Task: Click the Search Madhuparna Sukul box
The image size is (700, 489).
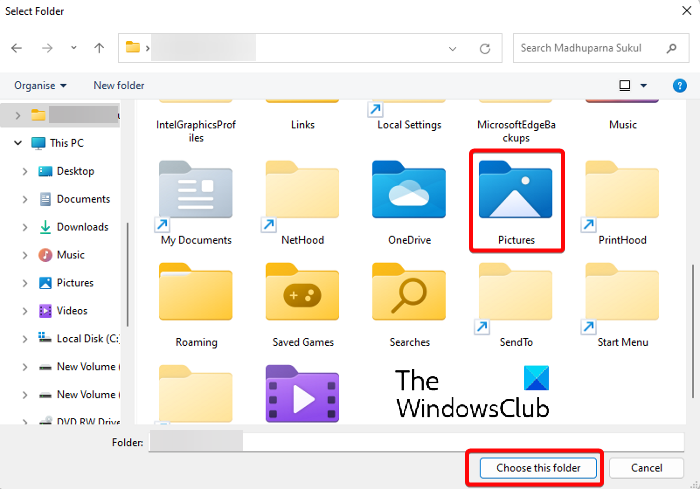Action: [601, 48]
